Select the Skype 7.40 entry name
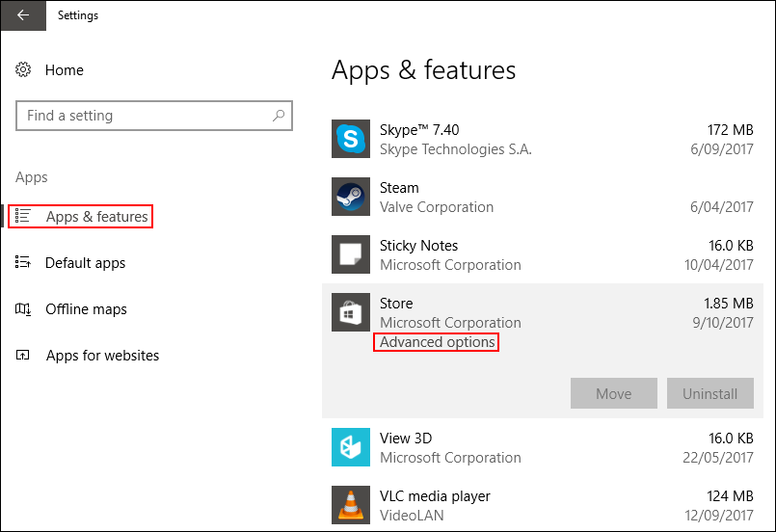 tap(419, 130)
